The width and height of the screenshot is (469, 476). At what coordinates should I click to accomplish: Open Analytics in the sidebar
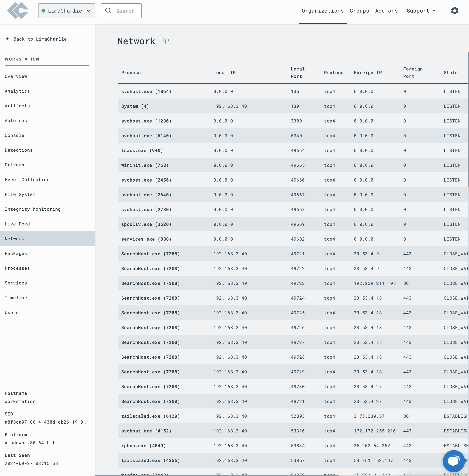click(x=47, y=91)
